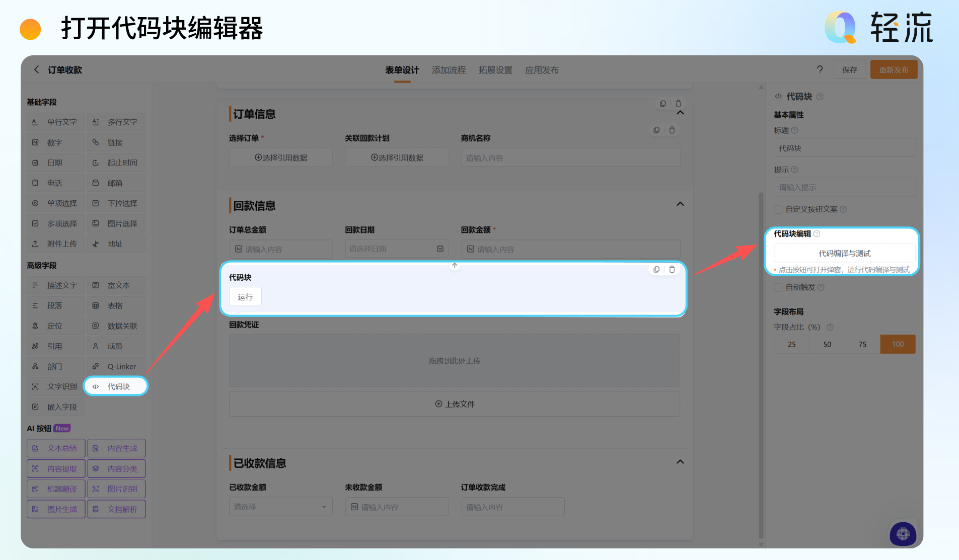
Task: Collapse the 回款信息 section
Action: pos(680,204)
